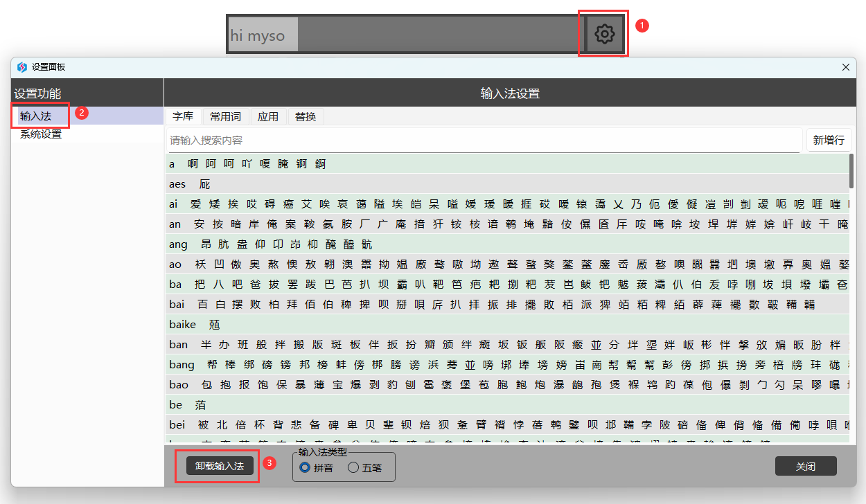Click the character 啊 in row "a"

click(193, 164)
